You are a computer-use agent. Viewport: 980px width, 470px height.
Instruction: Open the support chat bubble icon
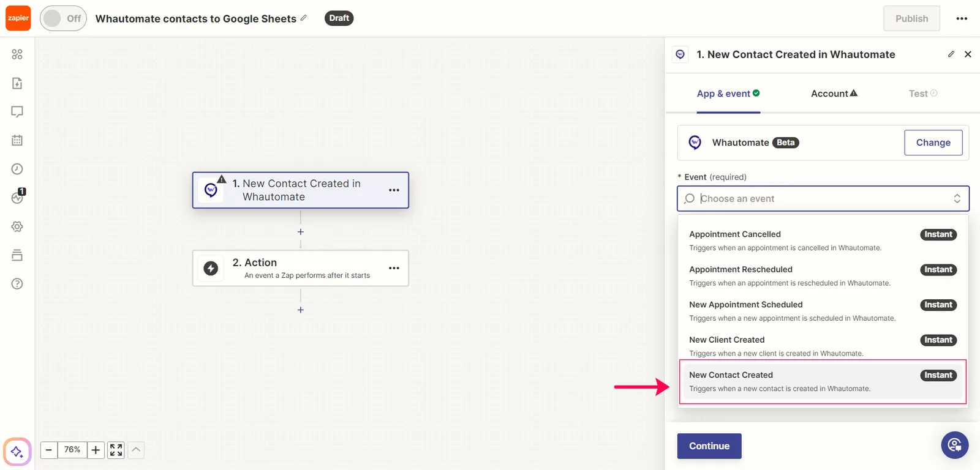point(955,445)
